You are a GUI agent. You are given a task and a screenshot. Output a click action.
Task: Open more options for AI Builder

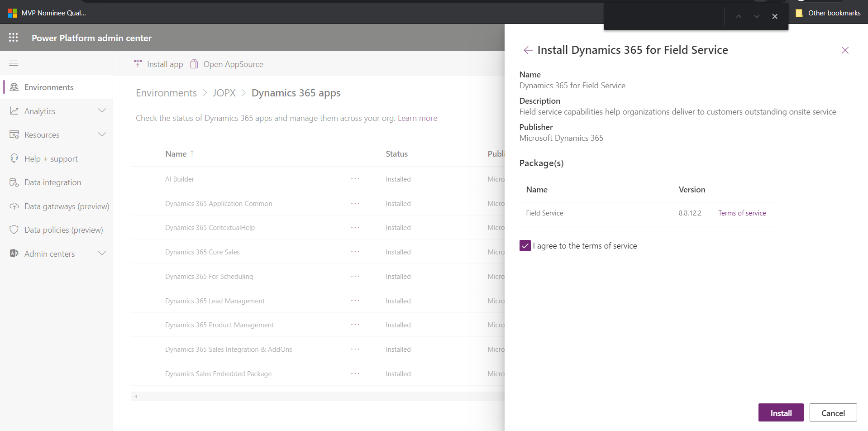pyautogui.click(x=355, y=179)
